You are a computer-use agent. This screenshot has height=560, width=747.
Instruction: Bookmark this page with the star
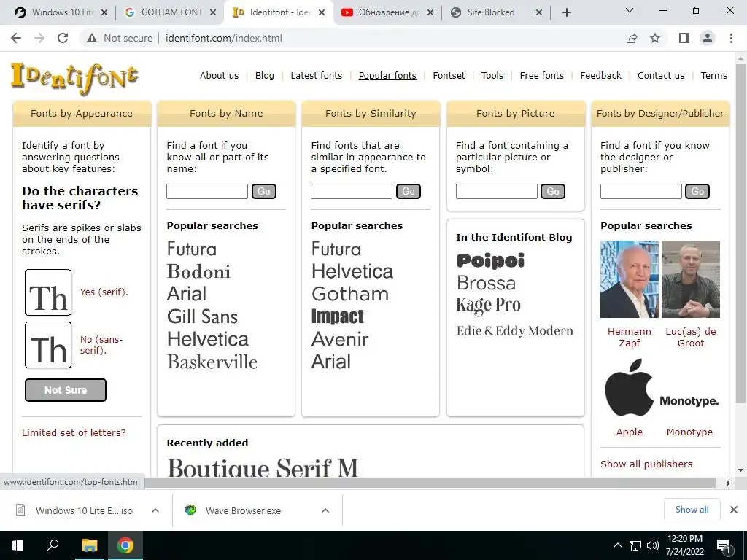coord(655,38)
